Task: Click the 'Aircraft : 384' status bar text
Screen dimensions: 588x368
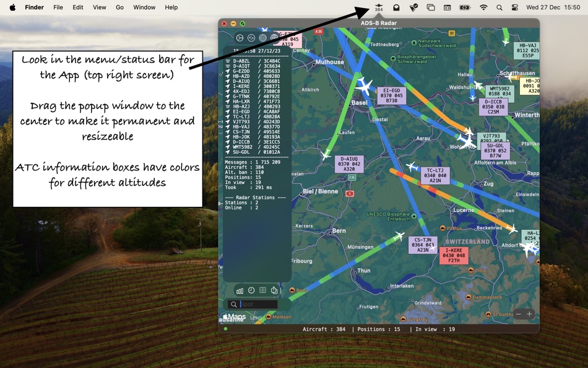Action: (324, 329)
